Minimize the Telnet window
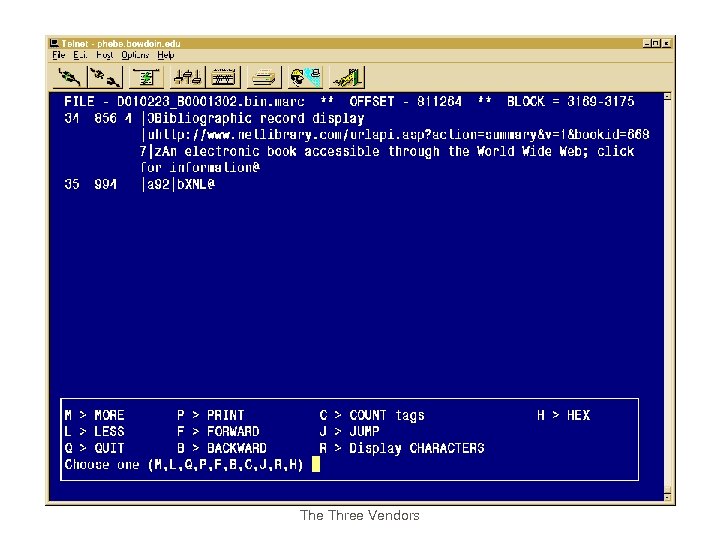 [x=647, y=44]
